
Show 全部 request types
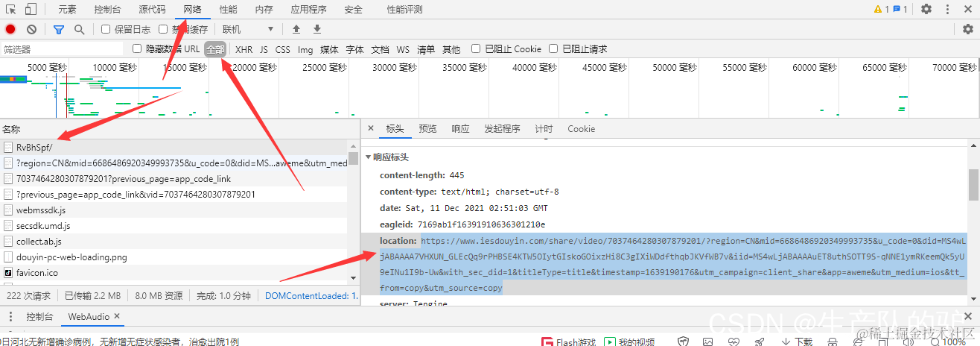coord(215,49)
